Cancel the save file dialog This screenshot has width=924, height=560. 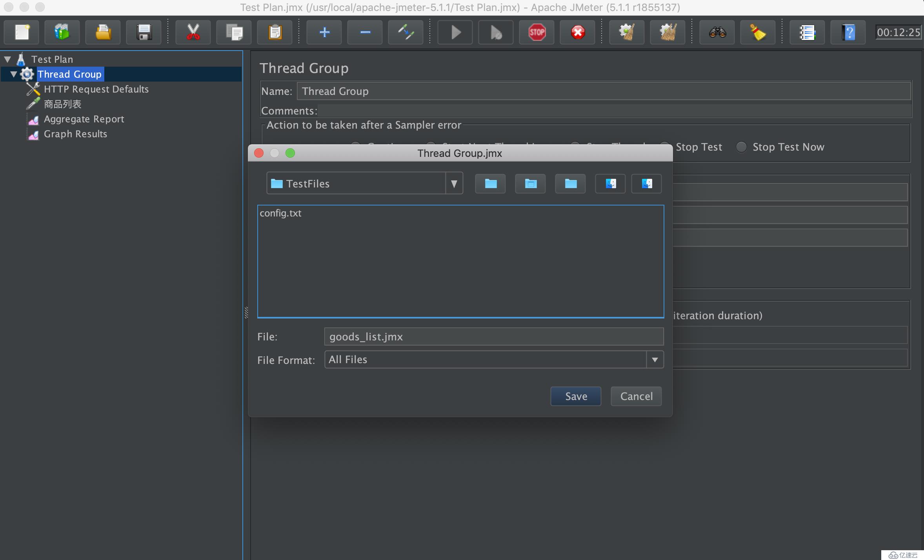coord(636,396)
